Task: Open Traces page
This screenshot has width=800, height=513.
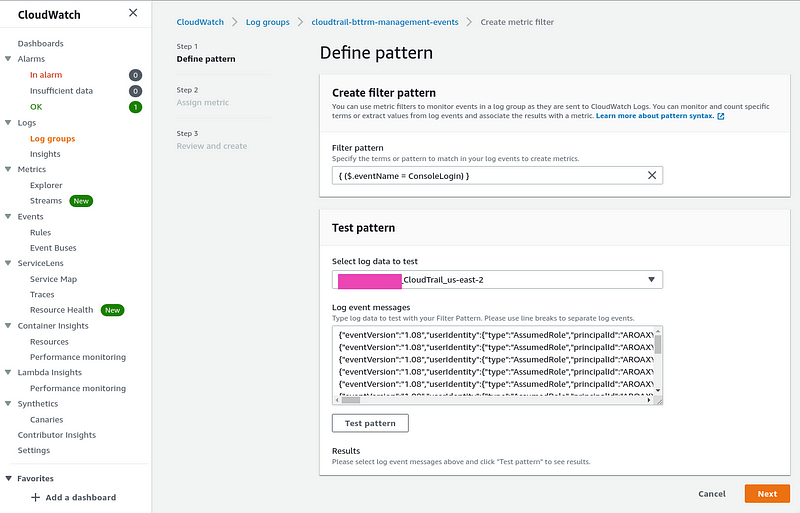Action: click(42, 295)
